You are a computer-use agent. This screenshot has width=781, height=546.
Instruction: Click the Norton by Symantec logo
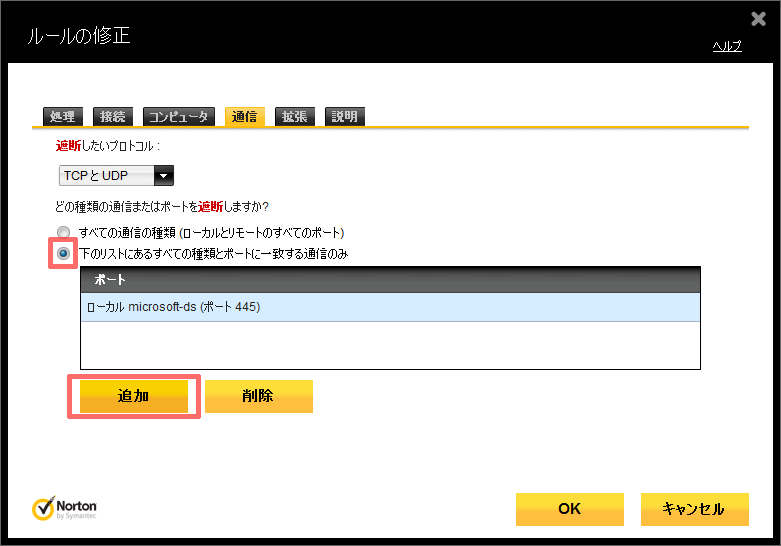(x=65, y=509)
